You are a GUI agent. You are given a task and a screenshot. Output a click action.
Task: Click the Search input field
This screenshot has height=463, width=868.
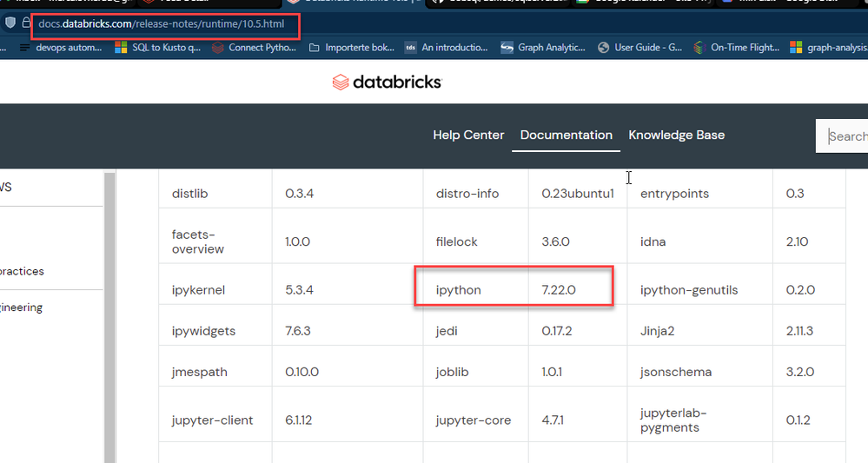pos(845,136)
